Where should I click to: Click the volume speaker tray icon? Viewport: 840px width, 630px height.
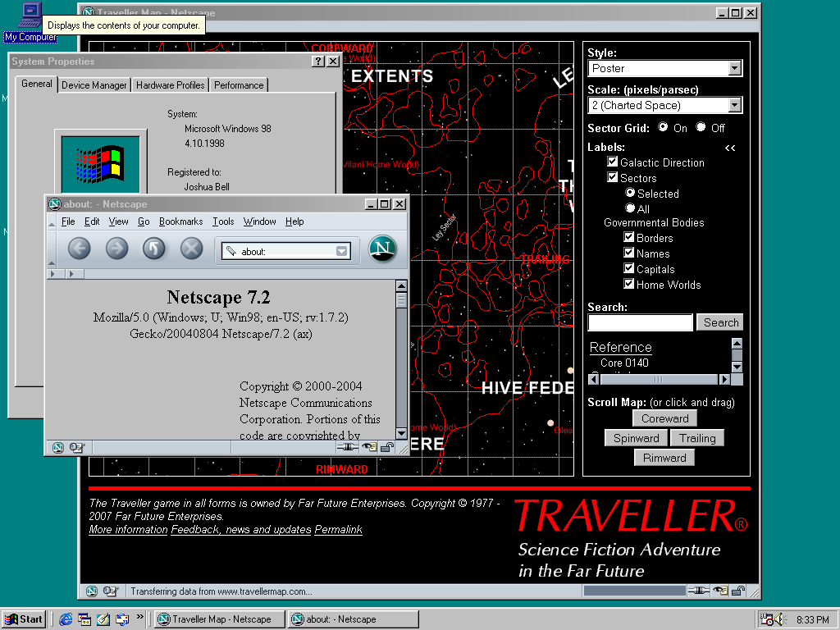click(779, 619)
